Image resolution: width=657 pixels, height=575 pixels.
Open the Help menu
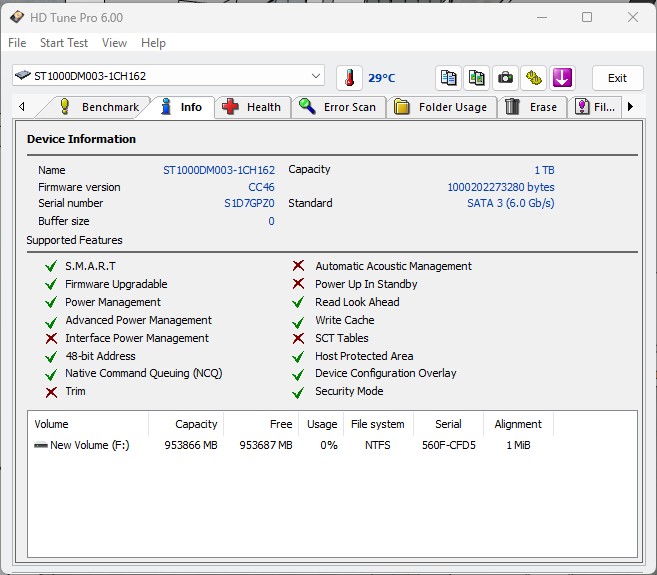coord(153,43)
